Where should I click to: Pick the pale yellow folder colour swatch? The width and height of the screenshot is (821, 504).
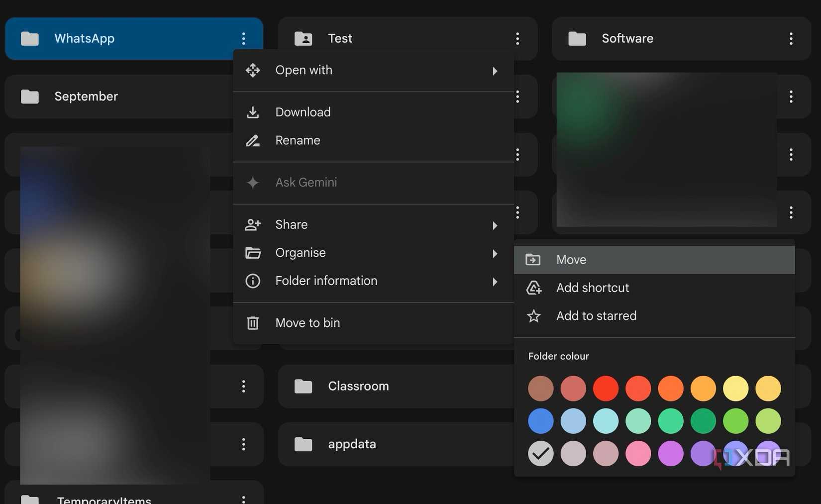click(735, 389)
